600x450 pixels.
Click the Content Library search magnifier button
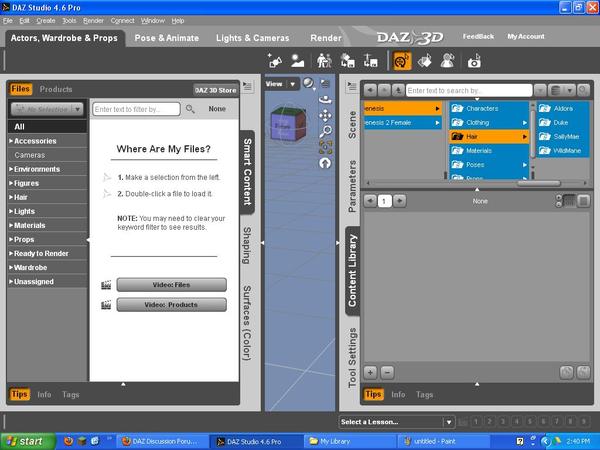tap(583, 90)
